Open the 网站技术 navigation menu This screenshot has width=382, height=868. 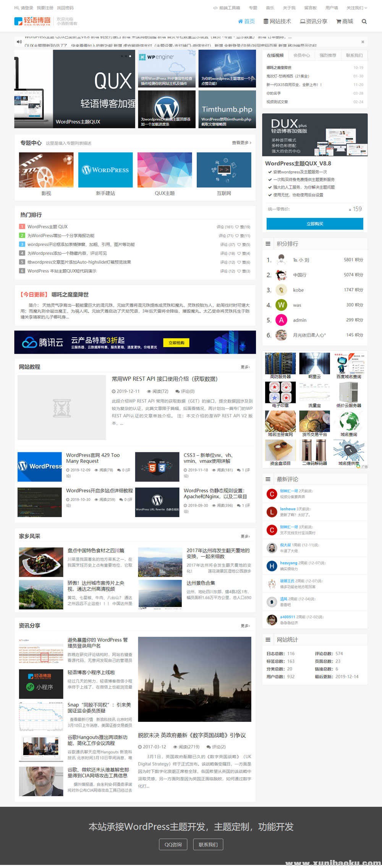coord(277,21)
